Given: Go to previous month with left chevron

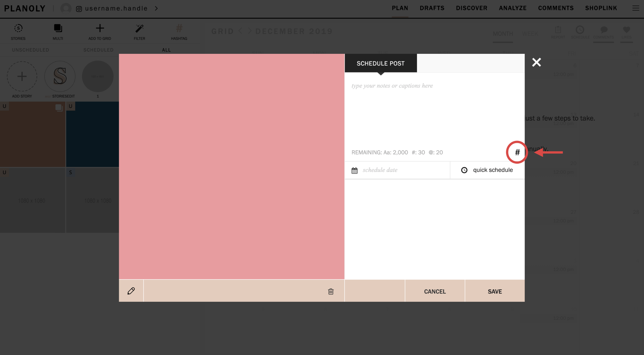Looking at the screenshot, I should click(240, 31).
